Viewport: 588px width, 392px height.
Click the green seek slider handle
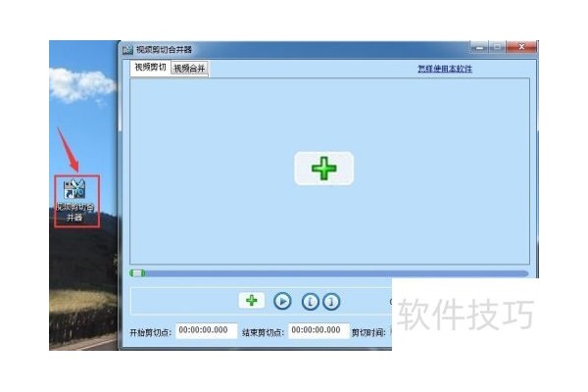click(x=137, y=273)
